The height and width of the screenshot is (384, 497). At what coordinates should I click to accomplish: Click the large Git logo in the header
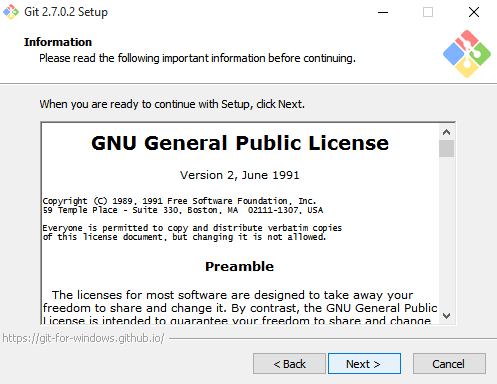(x=467, y=54)
